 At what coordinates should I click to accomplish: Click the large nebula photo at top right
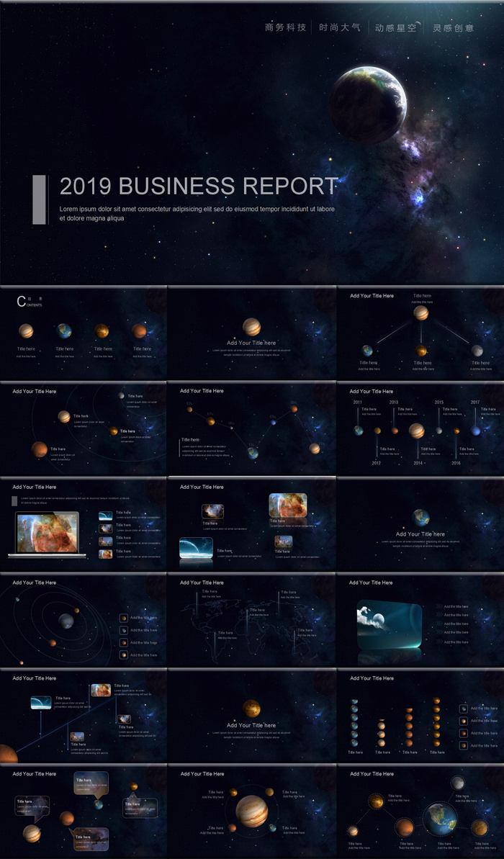(x=287, y=505)
